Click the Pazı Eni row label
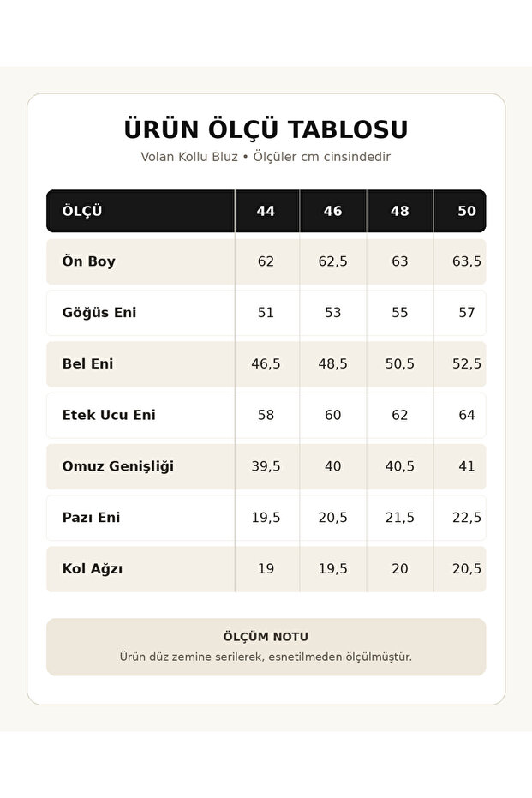The height and width of the screenshot is (798, 532). point(91,518)
